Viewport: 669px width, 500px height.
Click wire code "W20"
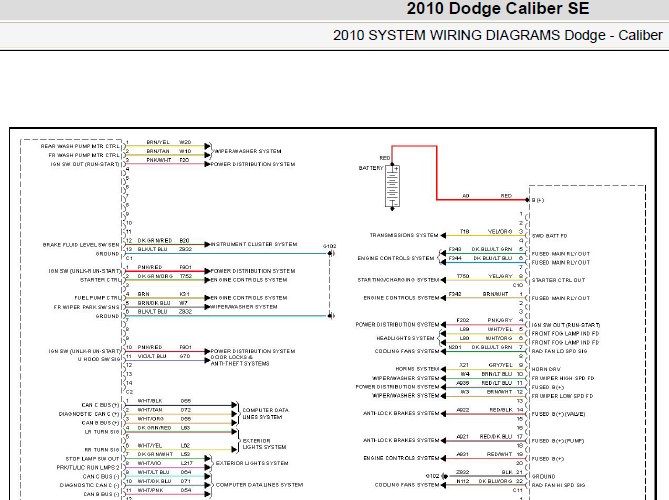tap(185, 142)
